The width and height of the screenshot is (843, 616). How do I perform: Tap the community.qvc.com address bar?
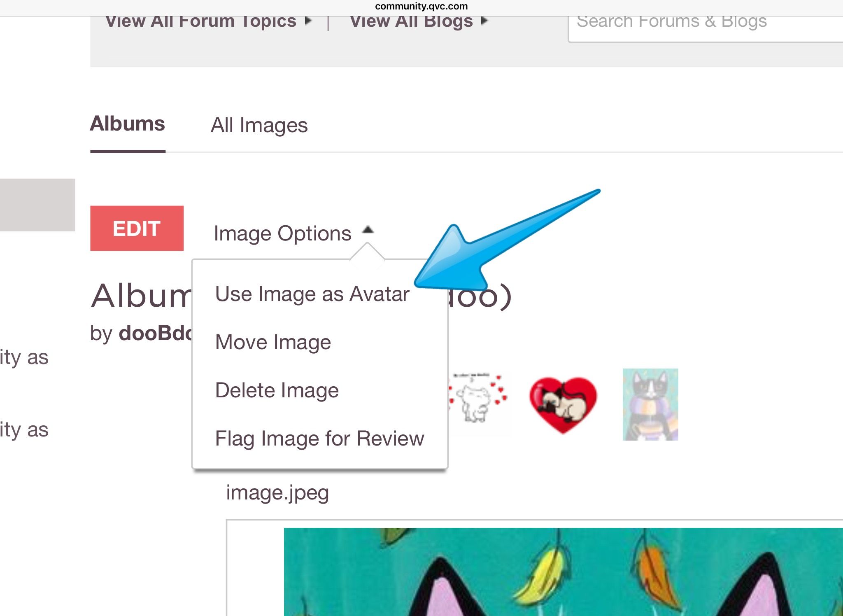pos(421,7)
